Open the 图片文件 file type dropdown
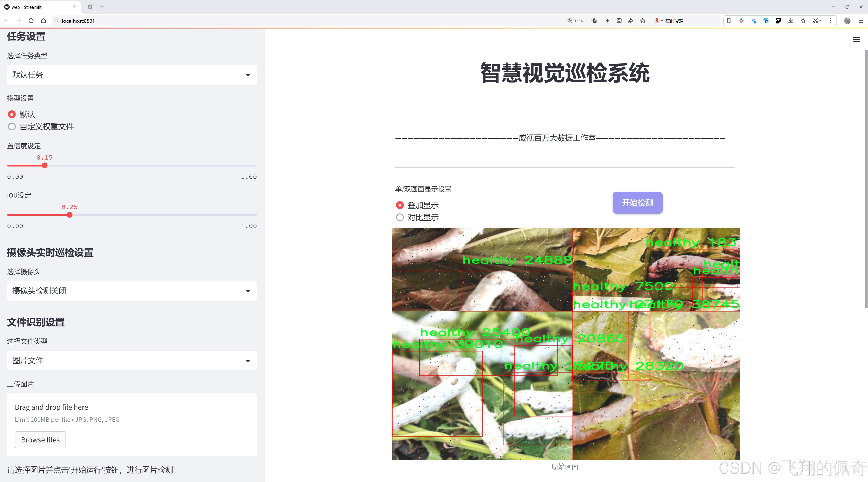This screenshot has width=868, height=482. pyautogui.click(x=131, y=360)
